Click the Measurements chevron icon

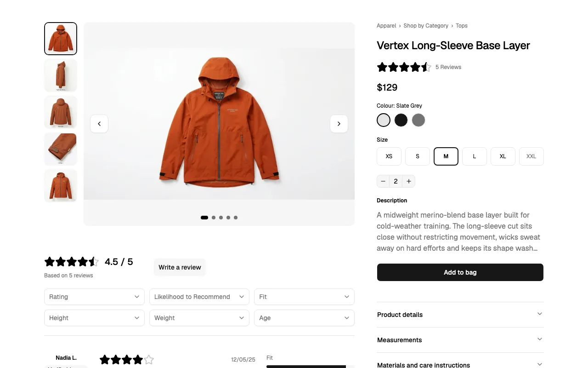[x=540, y=339]
